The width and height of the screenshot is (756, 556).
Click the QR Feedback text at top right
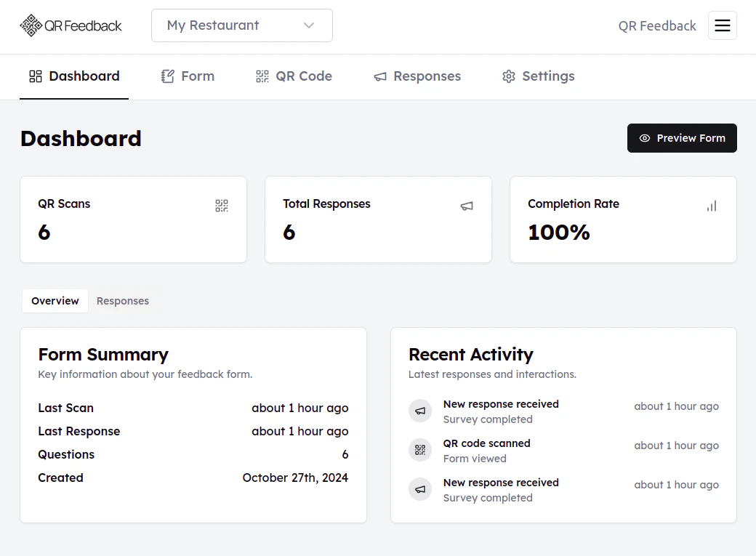pos(656,25)
